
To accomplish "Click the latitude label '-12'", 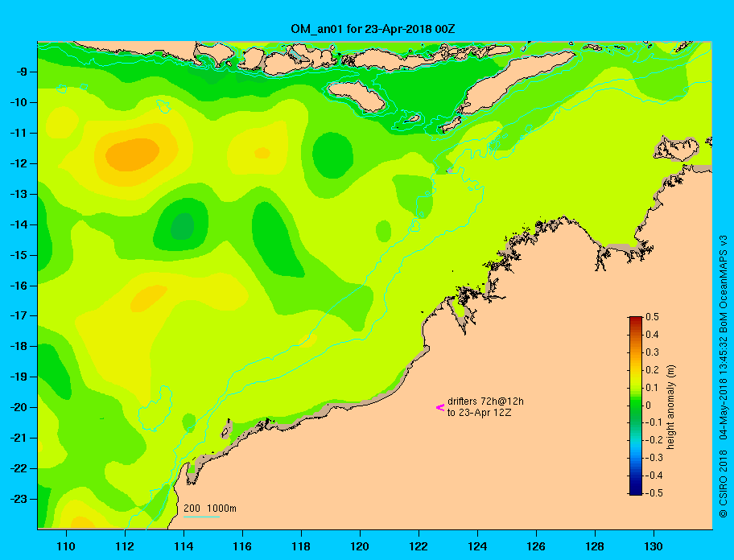I will pyautogui.click(x=19, y=164).
